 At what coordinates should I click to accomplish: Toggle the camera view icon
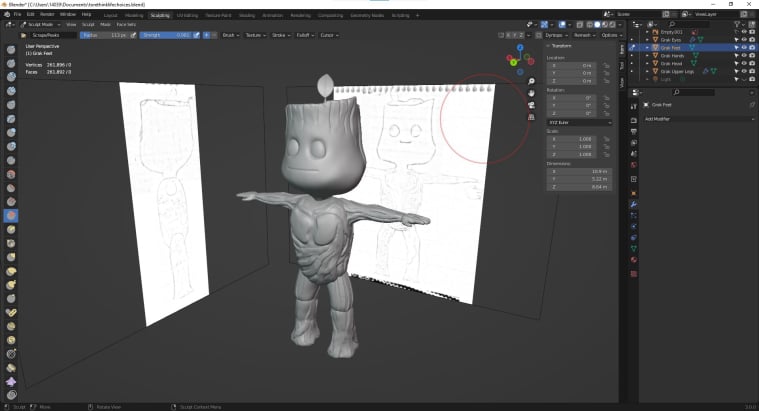tap(531, 105)
